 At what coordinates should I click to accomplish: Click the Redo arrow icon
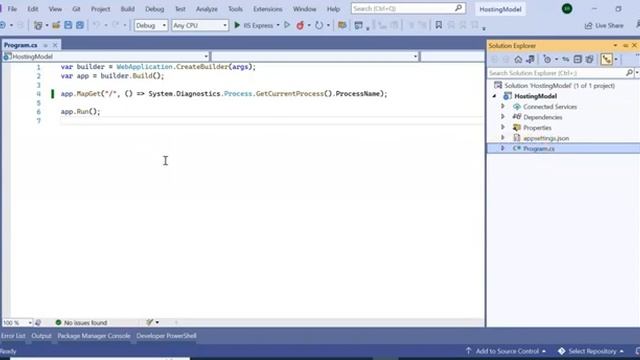pos(116,25)
